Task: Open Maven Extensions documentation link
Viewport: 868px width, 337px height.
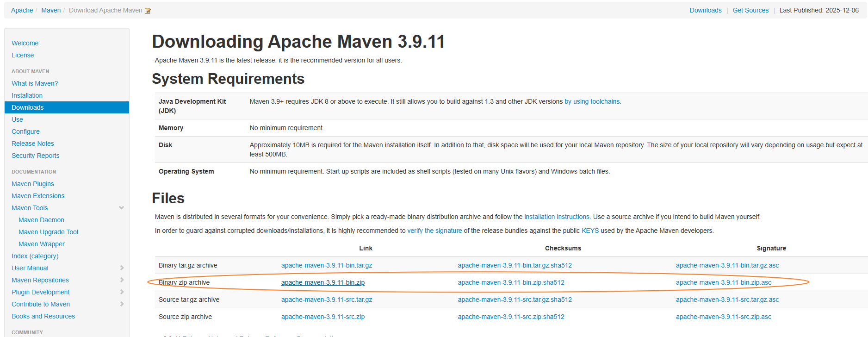Action: click(x=38, y=196)
